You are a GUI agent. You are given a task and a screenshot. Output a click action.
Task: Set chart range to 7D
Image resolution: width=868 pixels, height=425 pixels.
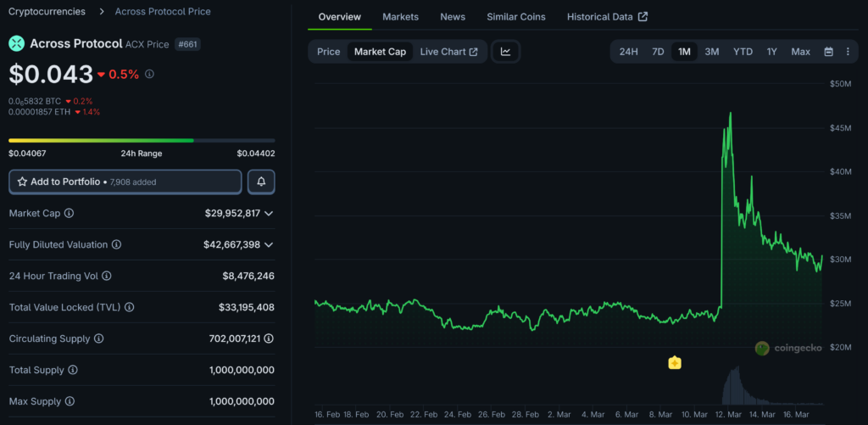pyautogui.click(x=658, y=52)
